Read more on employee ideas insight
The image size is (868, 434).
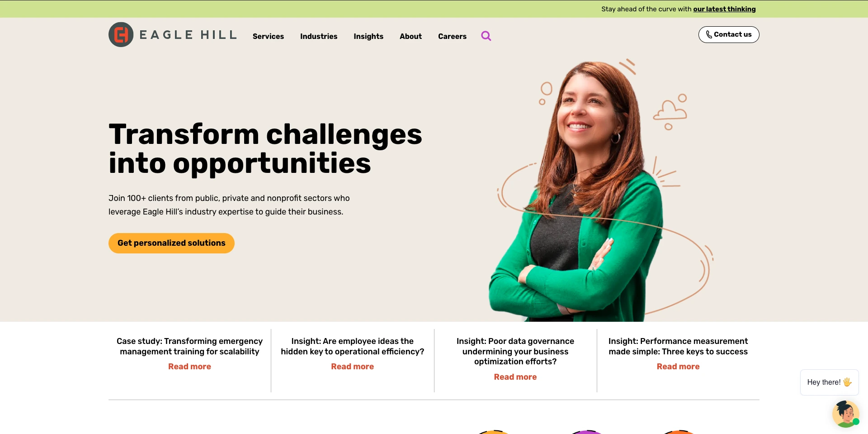(352, 367)
